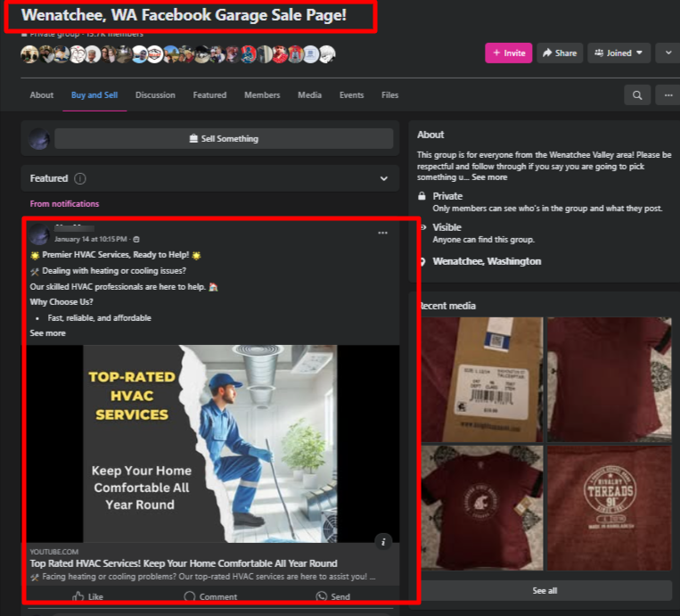The image size is (680, 616).
Task: Switch to the Discussion tab
Action: [154, 94]
